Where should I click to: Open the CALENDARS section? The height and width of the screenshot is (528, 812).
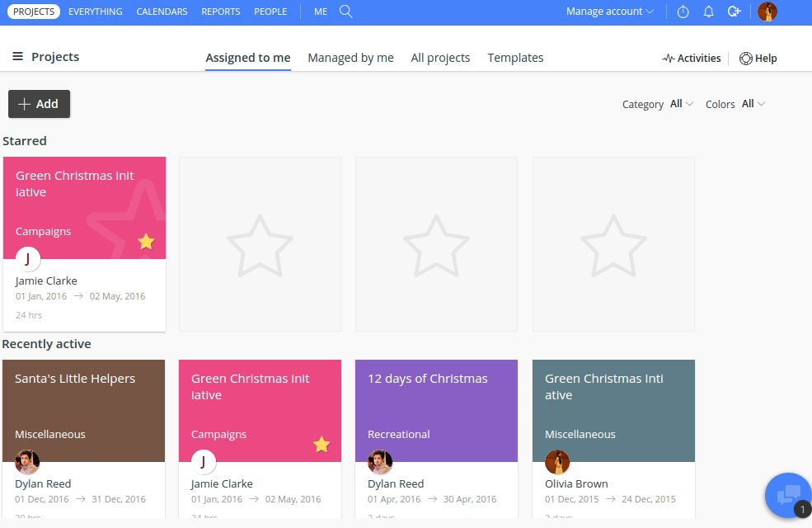(162, 12)
